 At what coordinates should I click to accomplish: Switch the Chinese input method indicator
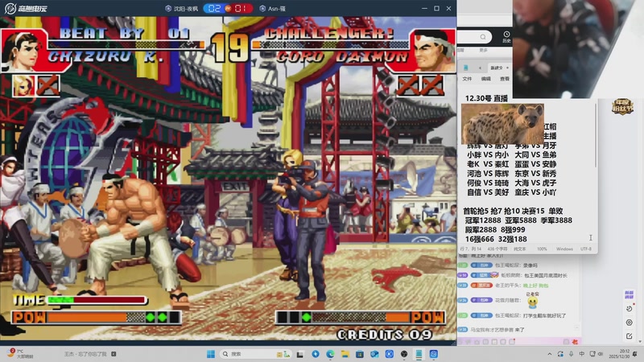[581, 354]
